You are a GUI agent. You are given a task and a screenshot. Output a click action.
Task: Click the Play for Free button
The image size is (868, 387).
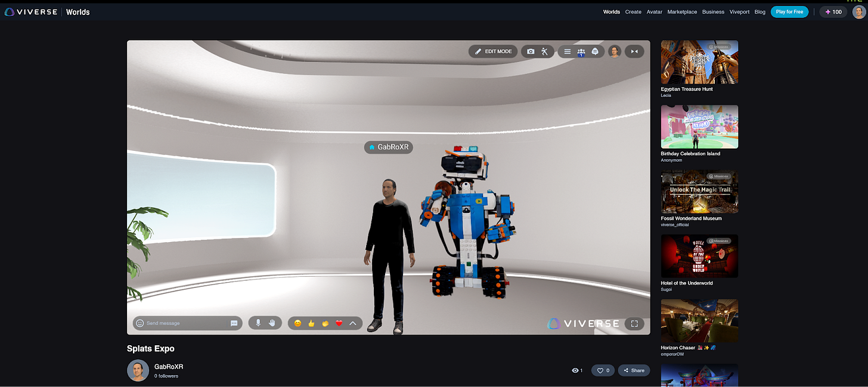click(789, 11)
